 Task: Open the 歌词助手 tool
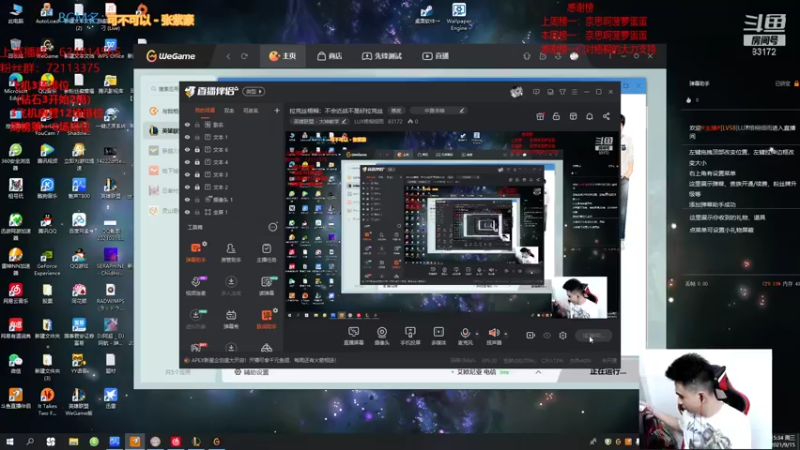tap(266, 319)
